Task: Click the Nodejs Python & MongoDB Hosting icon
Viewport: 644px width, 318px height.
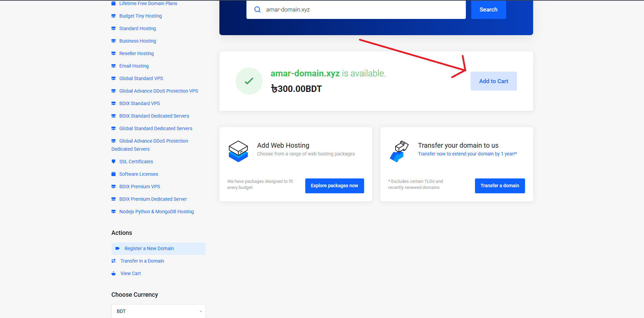Action: click(114, 212)
